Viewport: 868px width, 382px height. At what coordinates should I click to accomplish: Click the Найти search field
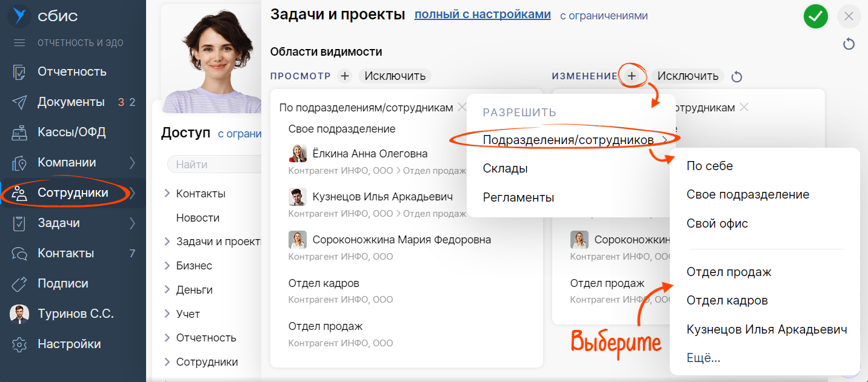click(x=212, y=164)
